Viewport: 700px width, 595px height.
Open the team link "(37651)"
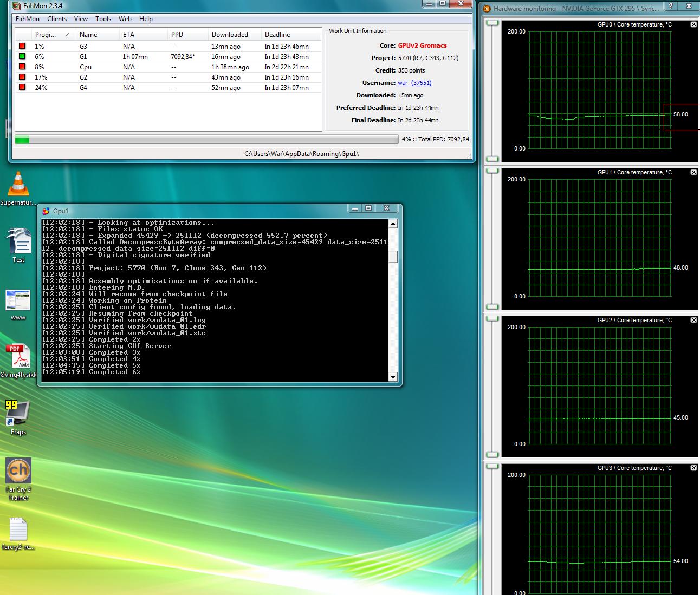(x=422, y=83)
